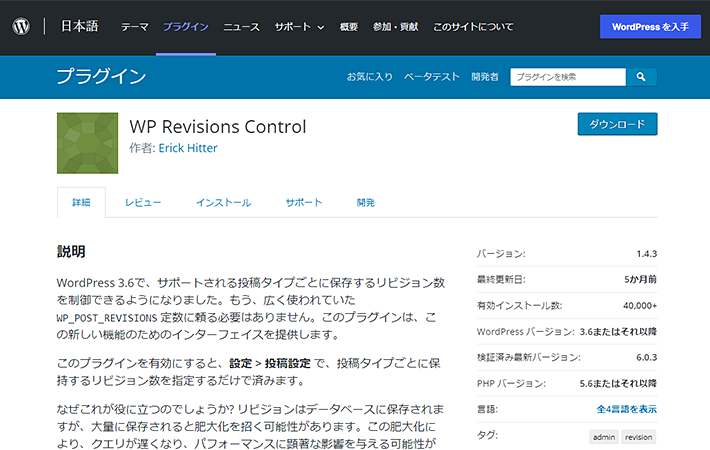Screen dimensions: 710x450
Task: Click the WordPress を入手 button
Action: [x=650, y=27]
